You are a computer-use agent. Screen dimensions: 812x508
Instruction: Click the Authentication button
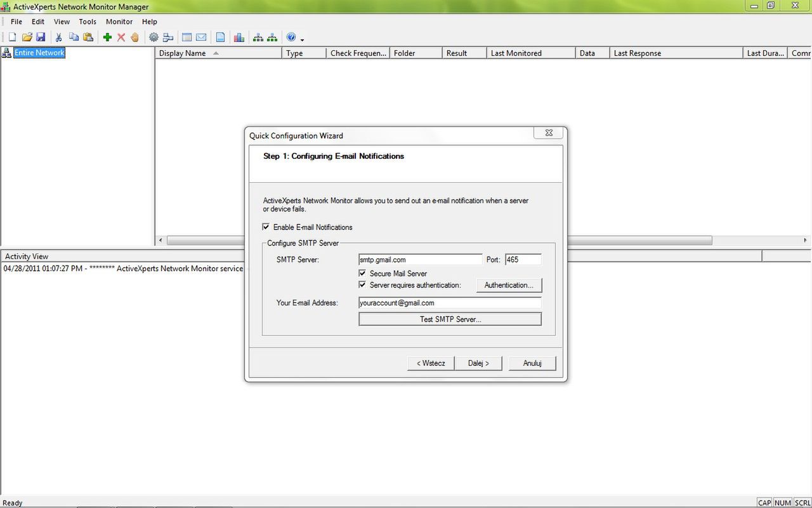[509, 285]
